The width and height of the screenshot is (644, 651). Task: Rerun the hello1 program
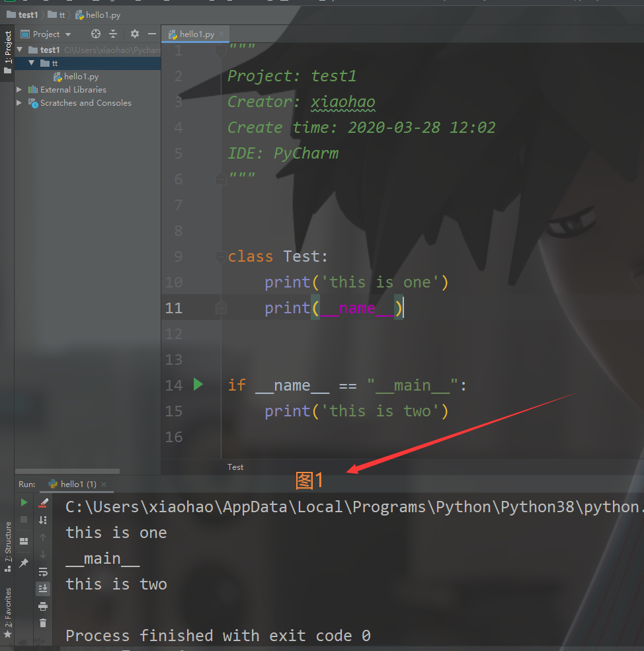click(24, 504)
